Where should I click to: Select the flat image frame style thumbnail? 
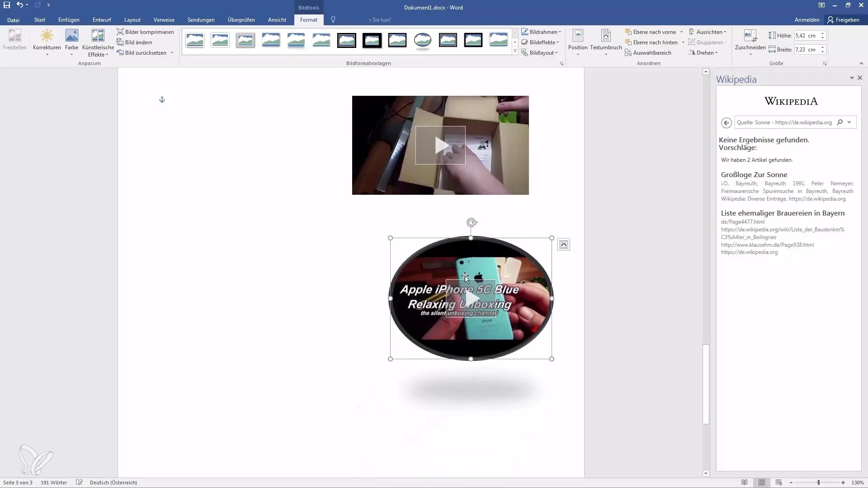347,39
